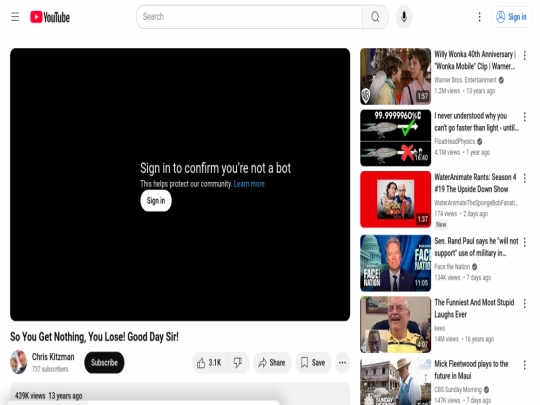
Task: Open 'The Funniest And Most Stupid Laughs' title
Action: coord(474,308)
